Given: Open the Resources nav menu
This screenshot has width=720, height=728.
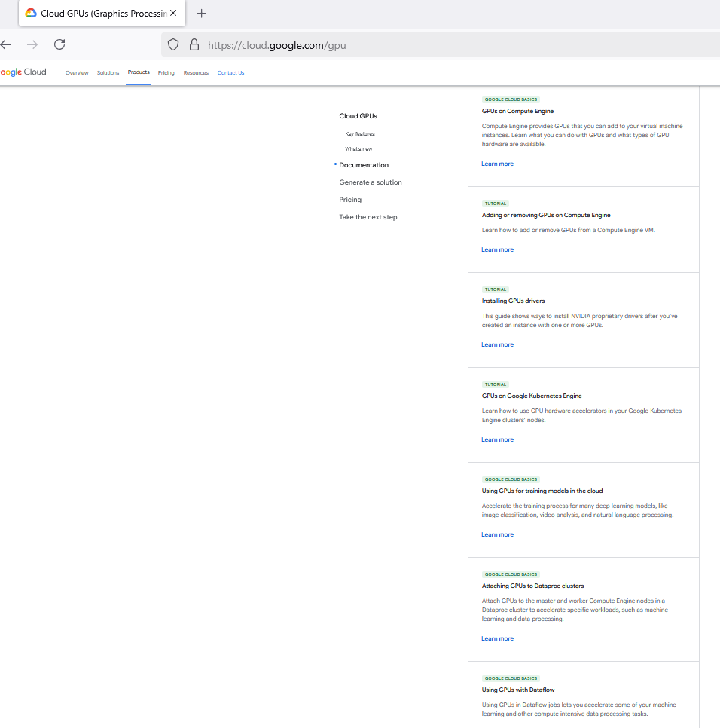Looking at the screenshot, I should pos(196,73).
